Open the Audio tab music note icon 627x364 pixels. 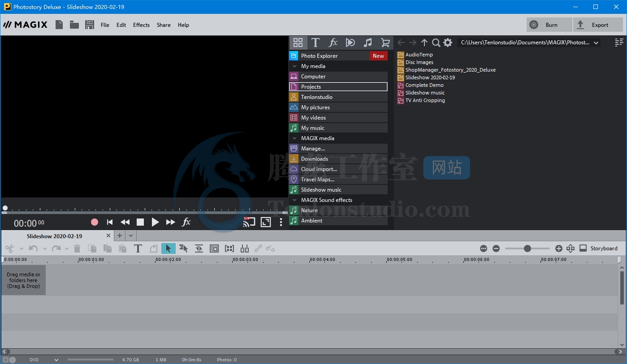click(368, 43)
